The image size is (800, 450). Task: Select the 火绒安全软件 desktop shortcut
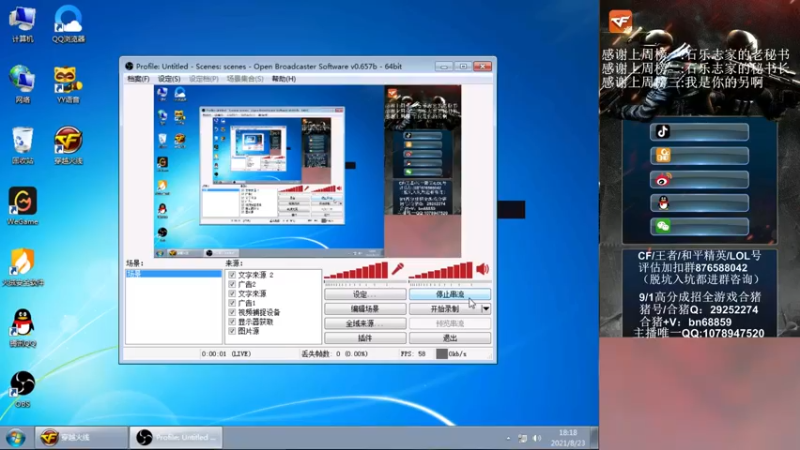pos(22,267)
